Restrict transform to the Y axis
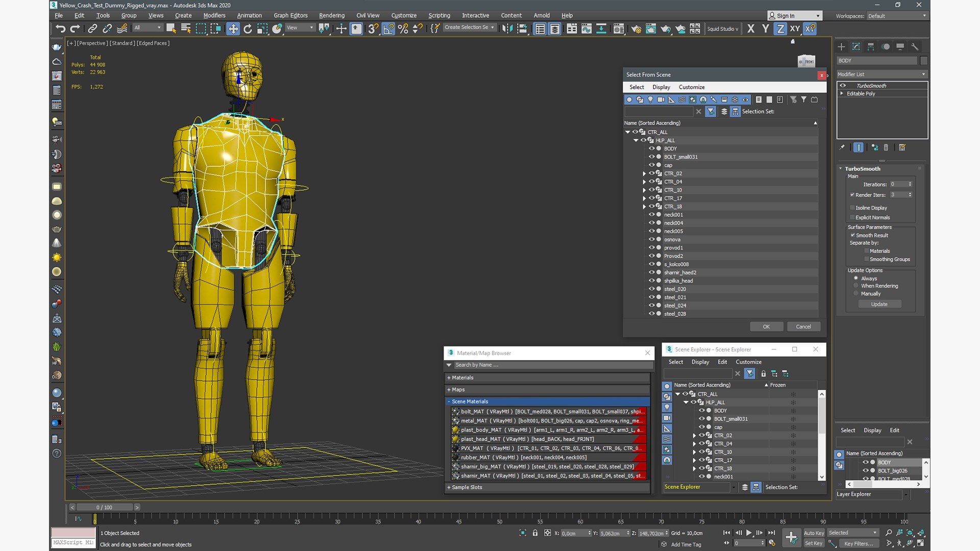Viewport: 980px width, 551px height. point(766,29)
